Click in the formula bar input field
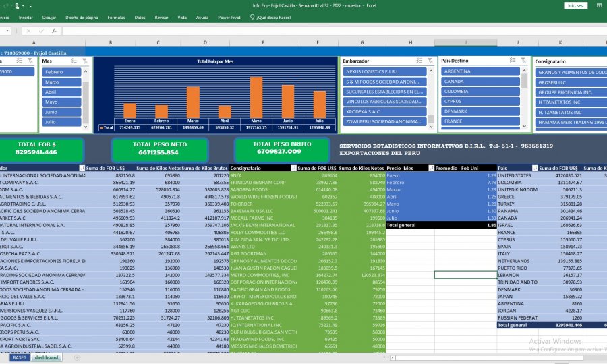Screen dimensions: 607x364 point(333,31)
